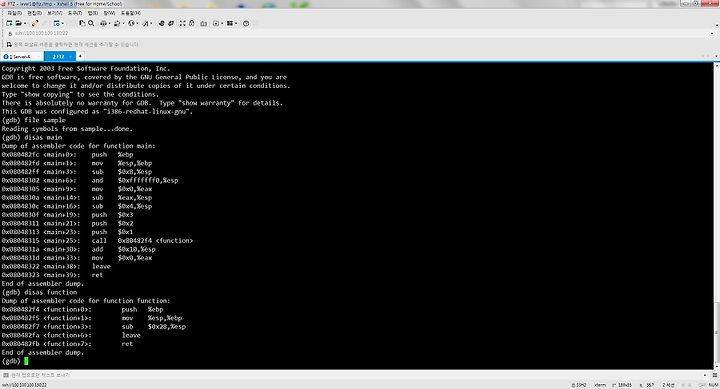Click the '(gdb) disas function' terminal line
Viewport: 720px width, 389px height.
(x=39, y=292)
